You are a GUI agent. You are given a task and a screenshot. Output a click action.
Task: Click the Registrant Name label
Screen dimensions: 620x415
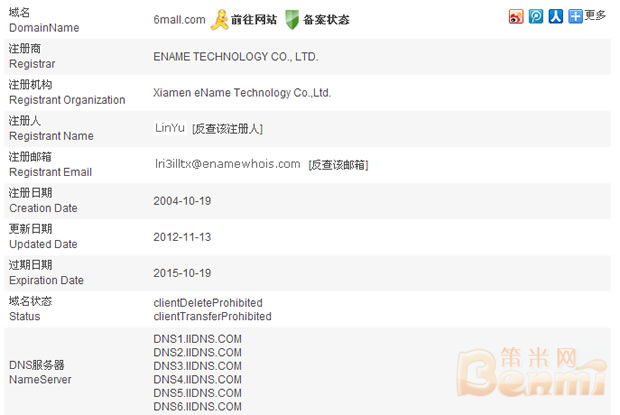click(x=51, y=136)
